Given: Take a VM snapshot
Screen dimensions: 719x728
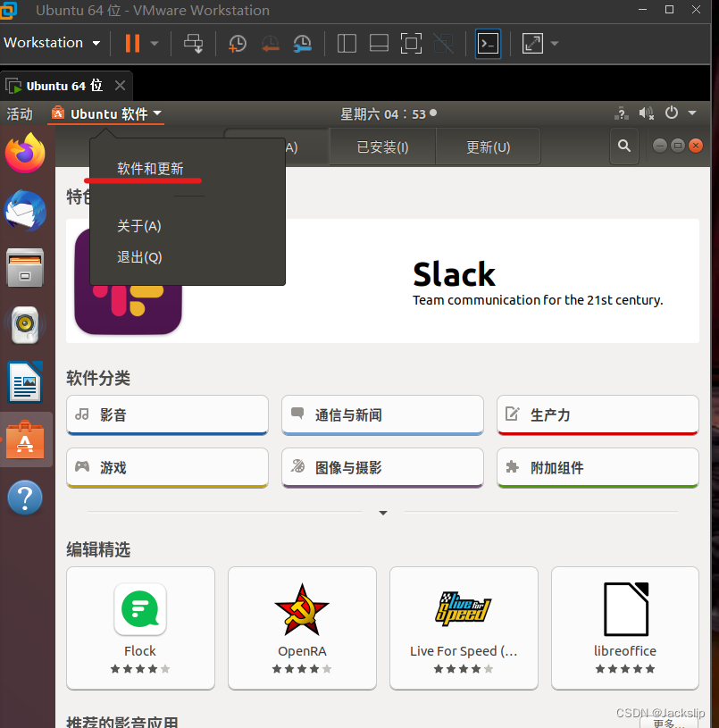Looking at the screenshot, I should coord(238,44).
